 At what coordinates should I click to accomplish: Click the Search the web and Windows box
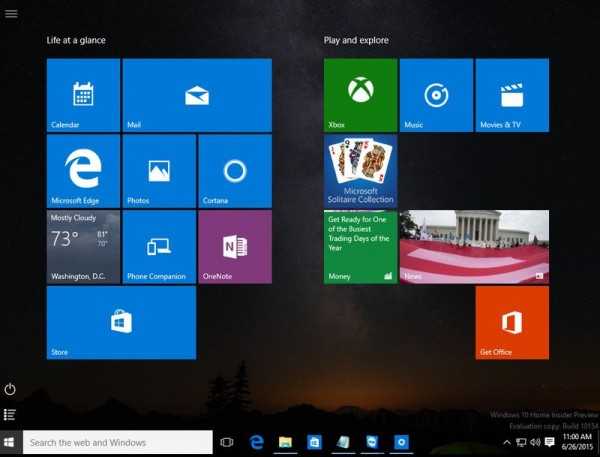click(117, 442)
